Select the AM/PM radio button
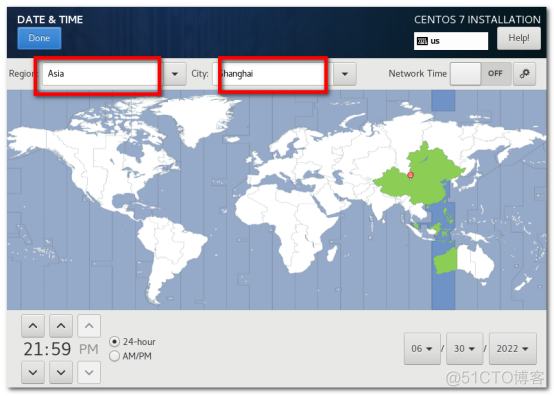 [114, 356]
